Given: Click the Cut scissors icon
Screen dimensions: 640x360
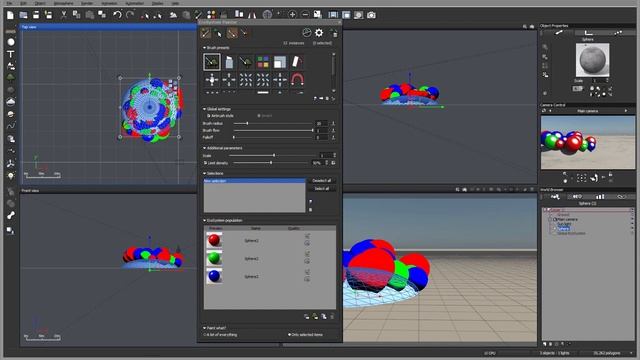Looking at the screenshot, I should click(64, 15).
